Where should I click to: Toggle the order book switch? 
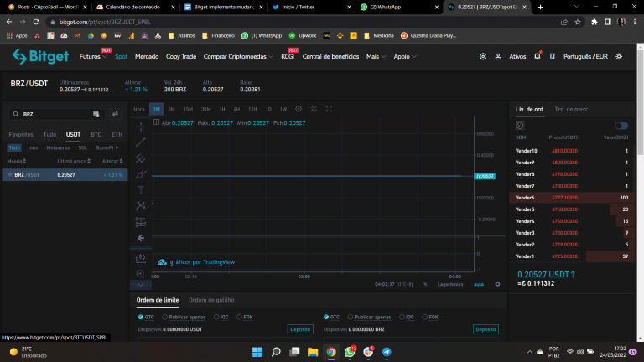[621, 126]
